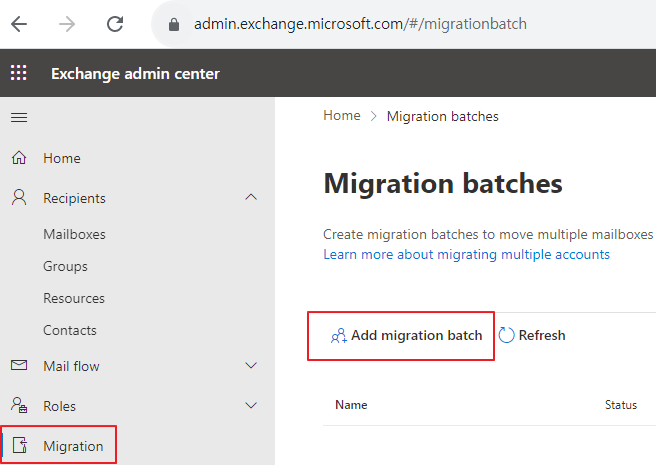Click the Recipients person icon

[19, 197]
